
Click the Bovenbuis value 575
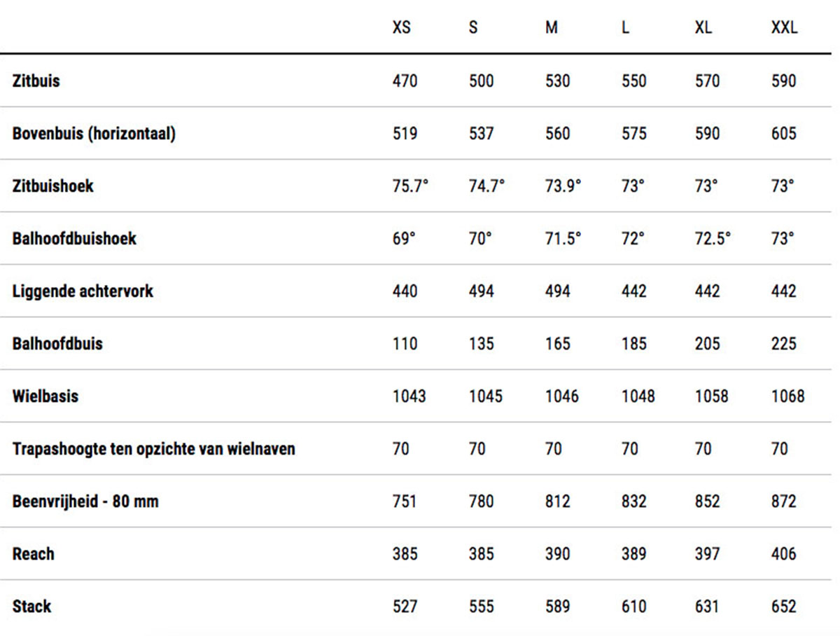(x=634, y=133)
